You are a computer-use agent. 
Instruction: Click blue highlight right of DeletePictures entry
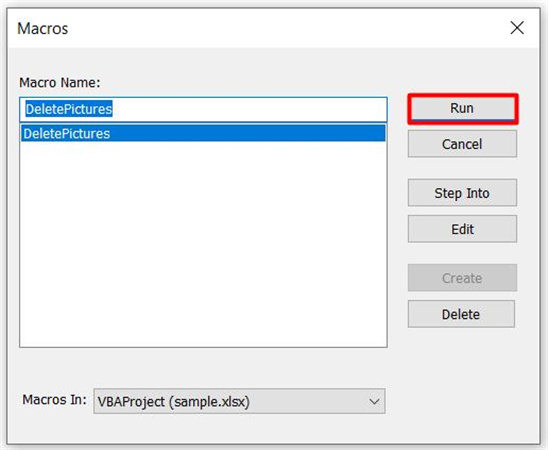coord(248,133)
